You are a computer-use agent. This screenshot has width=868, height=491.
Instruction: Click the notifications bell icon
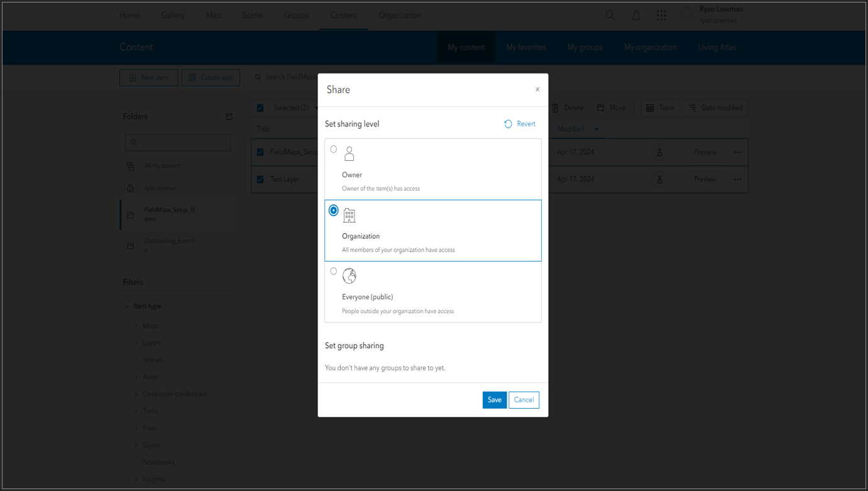point(636,15)
